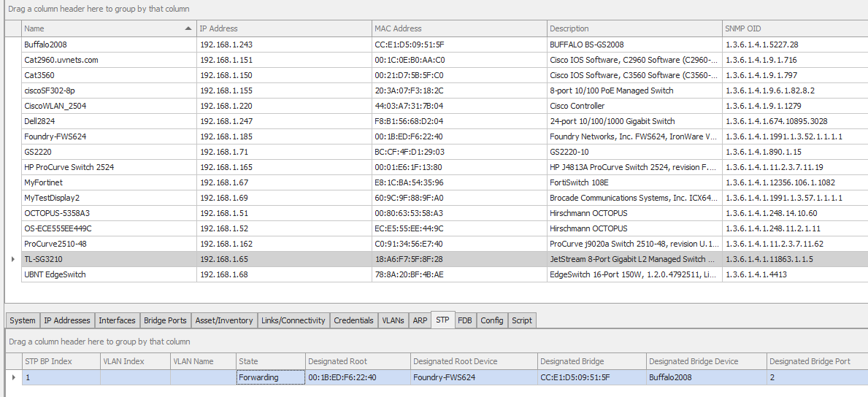
Task: Select the TL-SG3210 device name
Action: [44, 259]
